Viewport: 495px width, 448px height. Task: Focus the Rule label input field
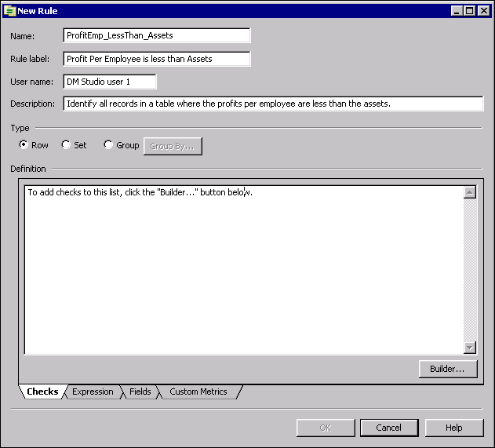click(157, 59)
